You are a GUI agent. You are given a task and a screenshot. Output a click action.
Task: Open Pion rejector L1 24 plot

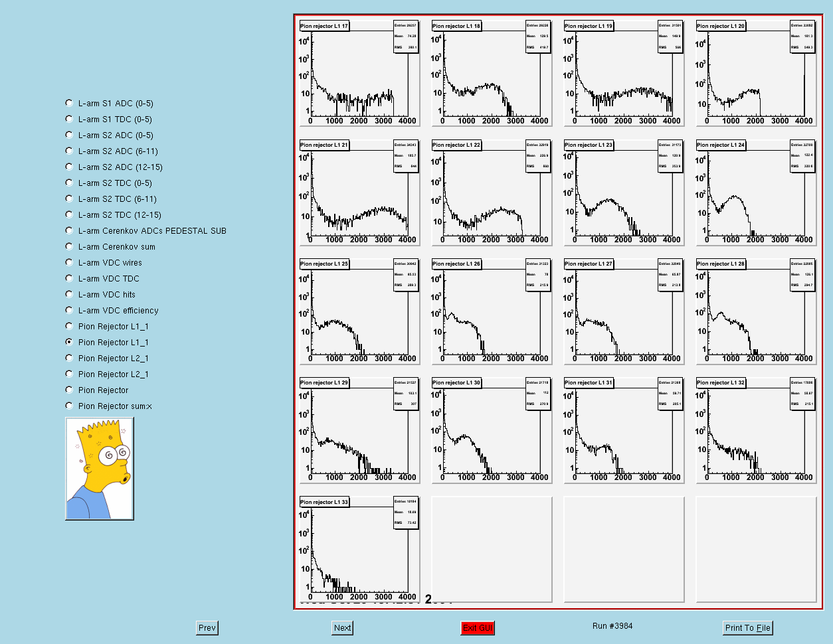756,192
